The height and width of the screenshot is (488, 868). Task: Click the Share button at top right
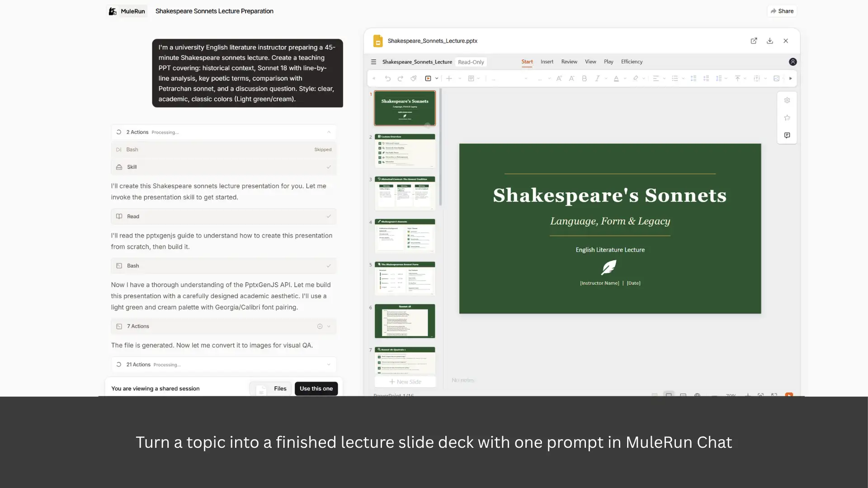click(x=782, y=11)
